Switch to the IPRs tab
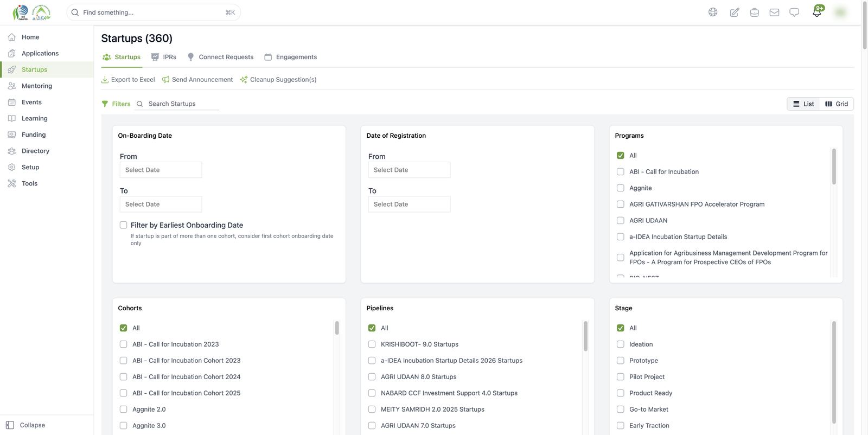 (x=164, y=57)
